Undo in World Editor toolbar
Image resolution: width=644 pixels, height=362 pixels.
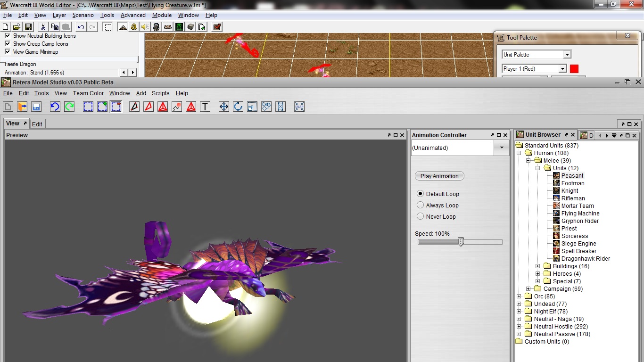(82, 27)
